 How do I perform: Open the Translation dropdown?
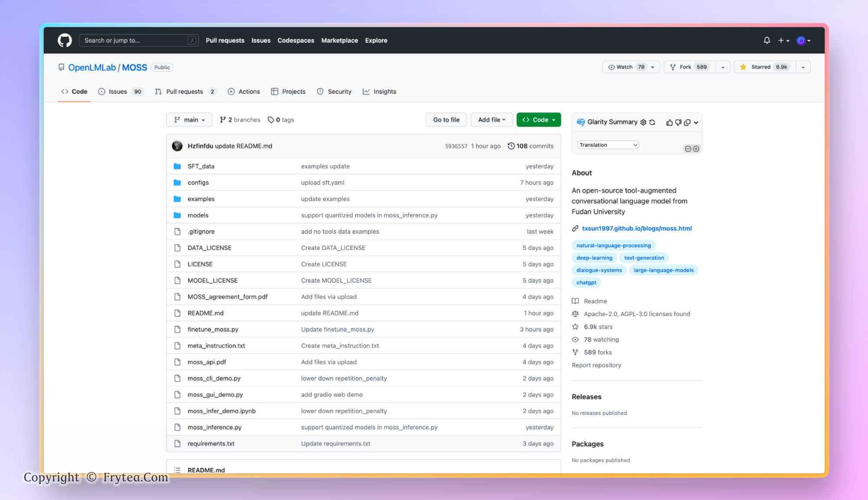(608, 145)
